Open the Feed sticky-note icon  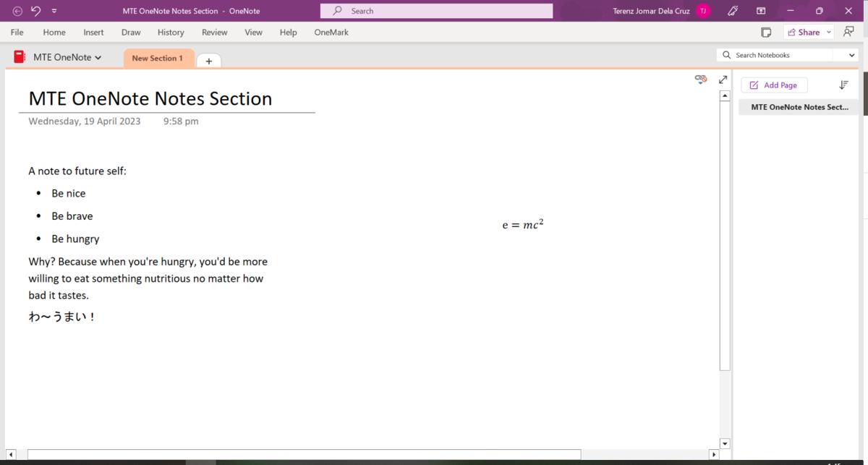point(766,32)
